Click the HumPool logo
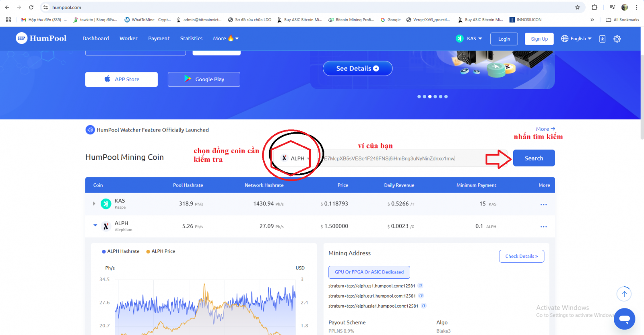Screen dimensions: 644x335 click(41, 38)
